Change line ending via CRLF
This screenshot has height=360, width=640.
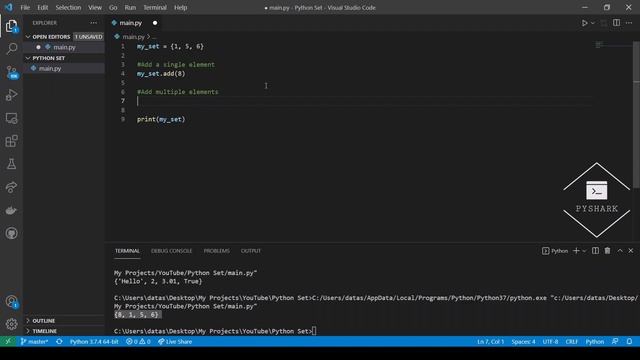[x=571, y=341]
